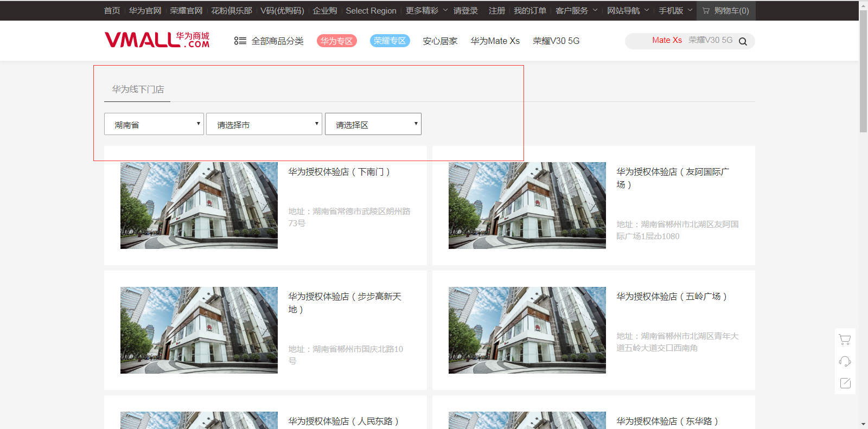Image resolution: width=868 pixels, height=429 pixels.
Task: Click 请登录 to log in
Action: pos(465,10)
